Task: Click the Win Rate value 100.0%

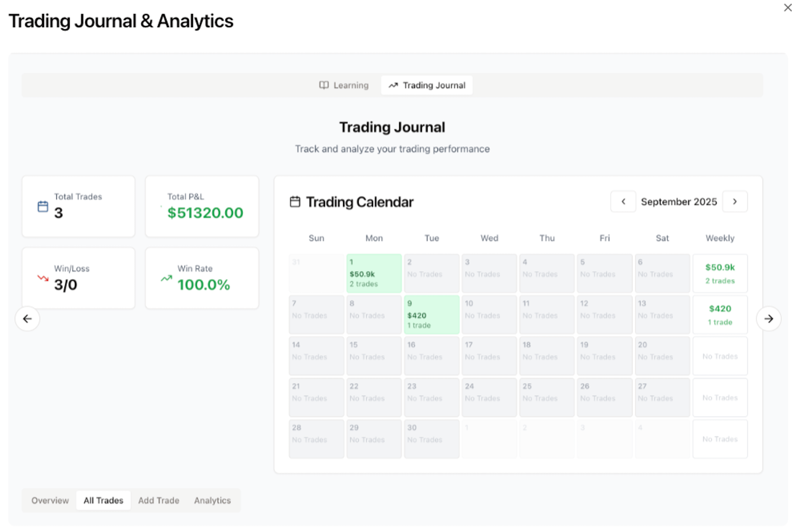Action: tap(203, 285)
